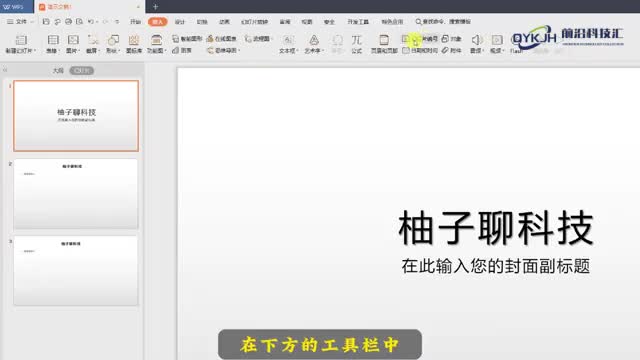The image size is (640, 360).
Task: Open the Home ribbon tab
Action: [135, 22]
